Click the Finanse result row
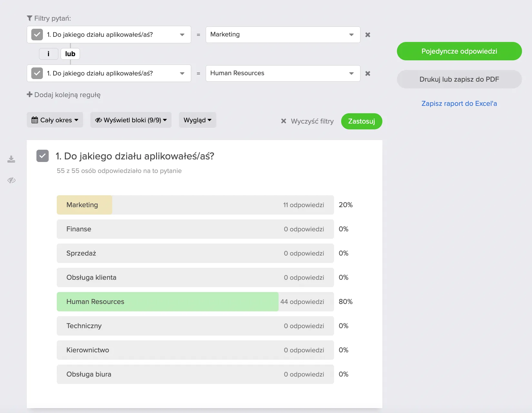This screenshot has height=413, width=532. [x=195, y=229]
